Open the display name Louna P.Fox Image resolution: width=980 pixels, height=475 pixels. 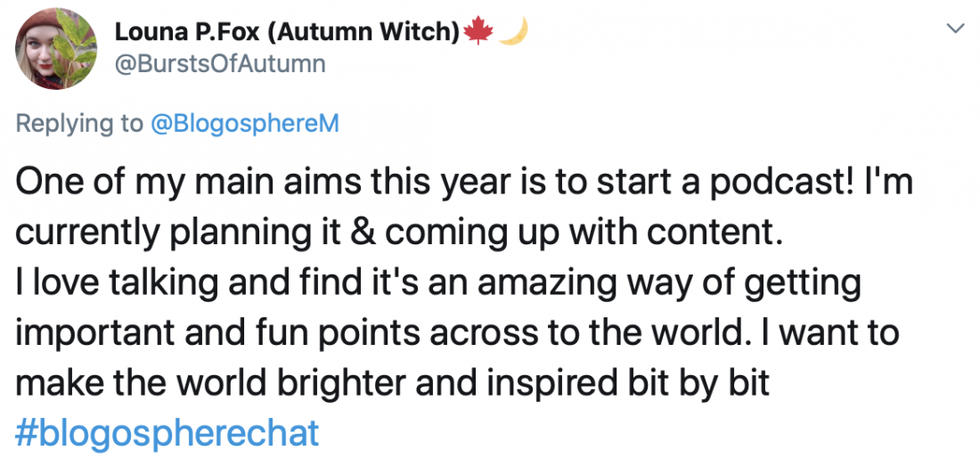coord(189,33)
